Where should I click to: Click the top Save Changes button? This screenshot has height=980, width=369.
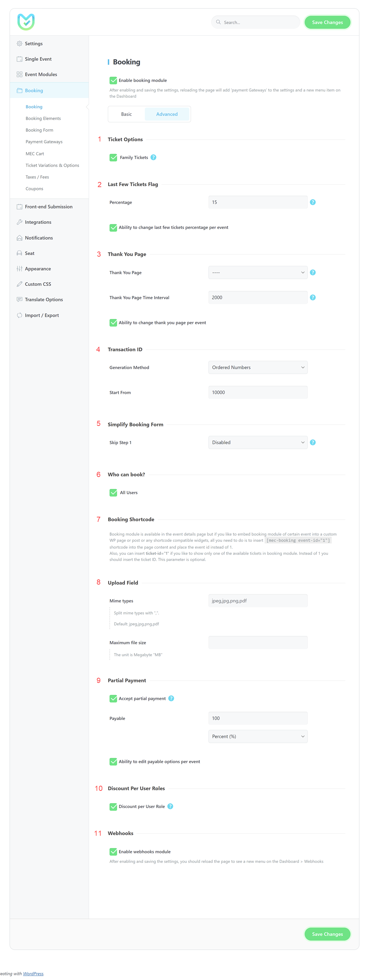tap(328, 22)
